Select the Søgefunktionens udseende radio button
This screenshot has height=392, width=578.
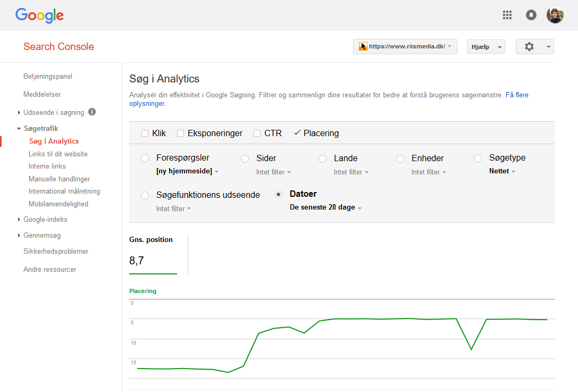point(145,195)
